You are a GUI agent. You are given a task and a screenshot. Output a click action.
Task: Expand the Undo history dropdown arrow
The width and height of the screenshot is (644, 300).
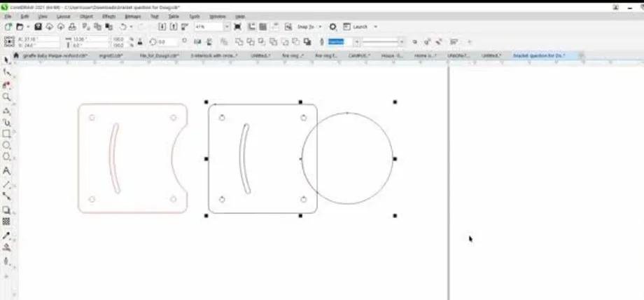[x=132, y=27]
